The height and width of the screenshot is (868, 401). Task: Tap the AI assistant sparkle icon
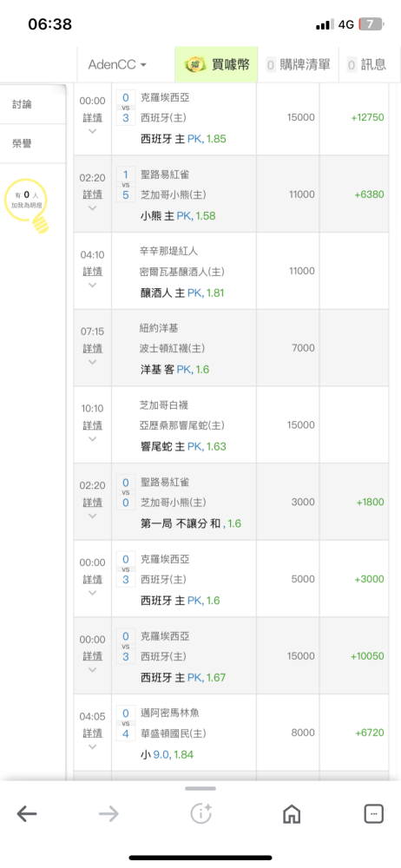200,813
